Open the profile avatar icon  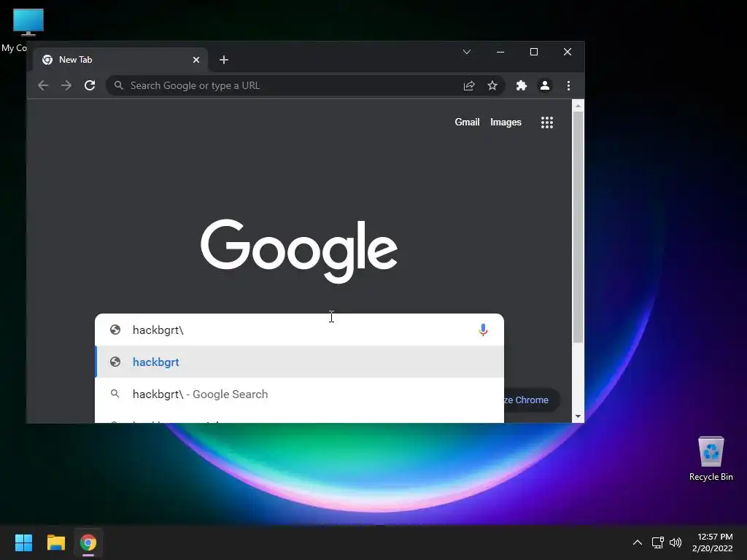(544, 85)
